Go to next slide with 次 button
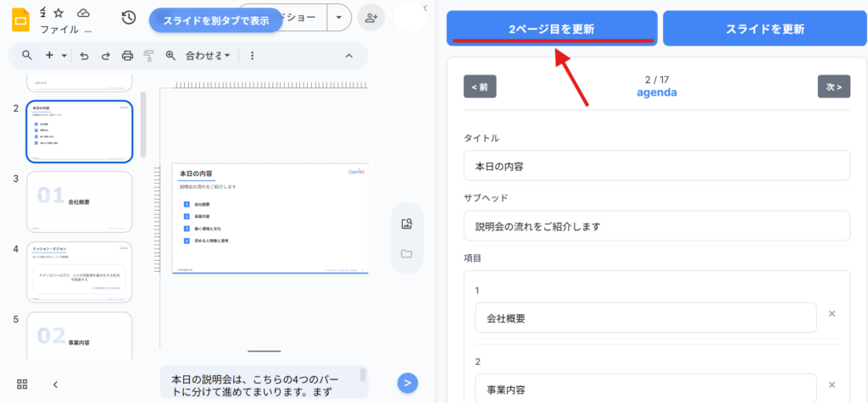This screenshot has height=403, width=868. tap(833, 86)
